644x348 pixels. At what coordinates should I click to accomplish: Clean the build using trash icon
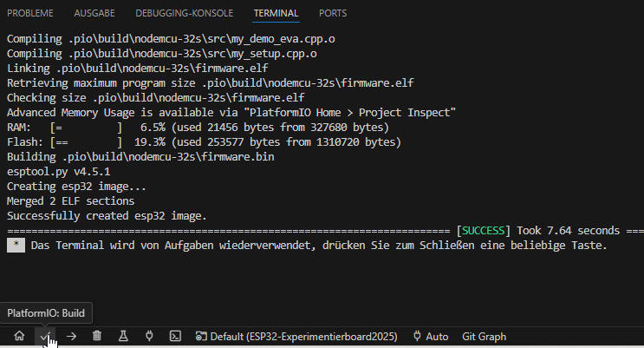97,336
